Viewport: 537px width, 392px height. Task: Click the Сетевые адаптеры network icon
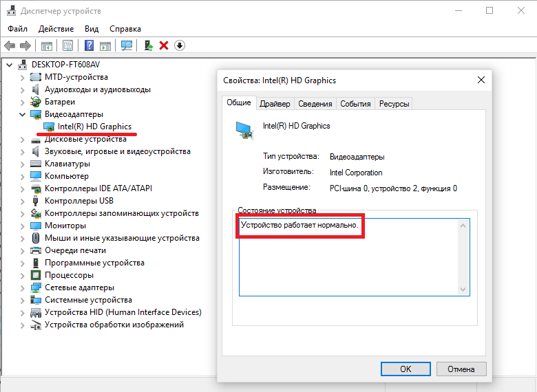click(36, 287)
